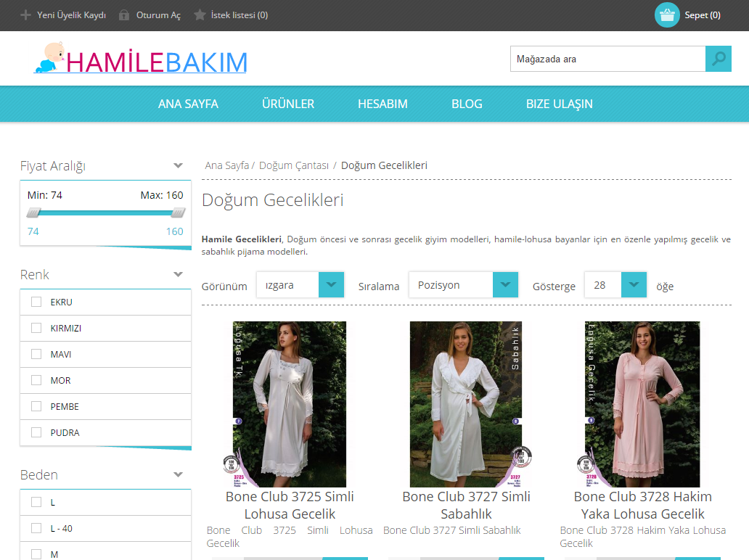Click the minimum price slider handle
The image size is (749, 560).
[x=33, y=213]
